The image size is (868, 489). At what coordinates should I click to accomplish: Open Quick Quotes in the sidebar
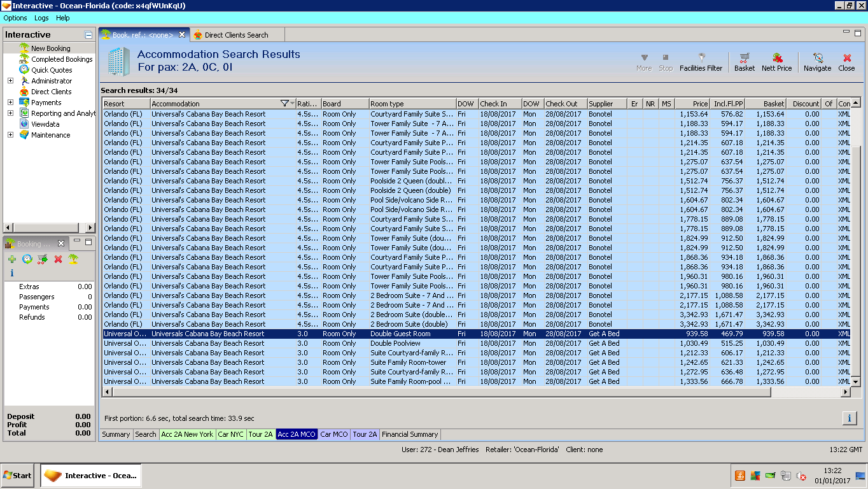click(x=52, y=70)
